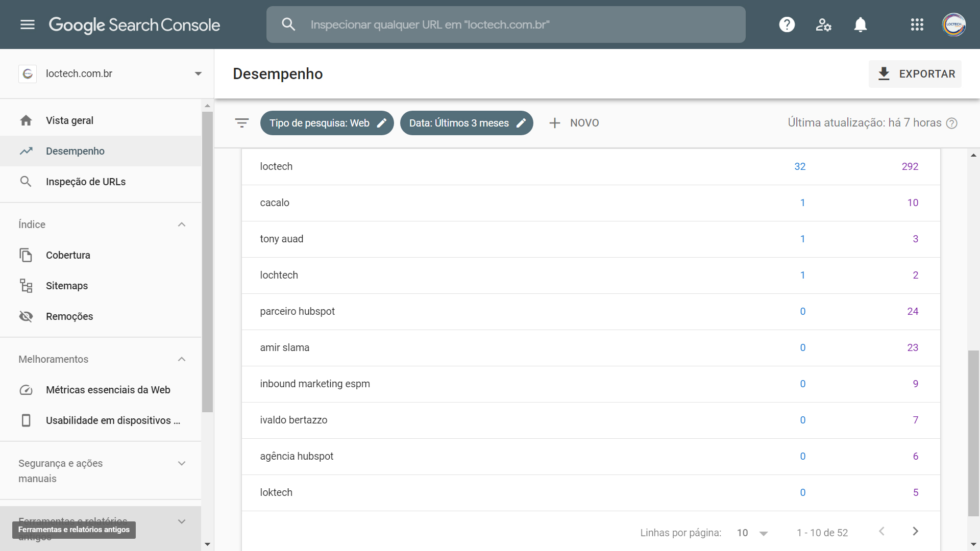This screenshot has height=551, width=980.
Task: Collapse the Índice section
Action: 182,224
